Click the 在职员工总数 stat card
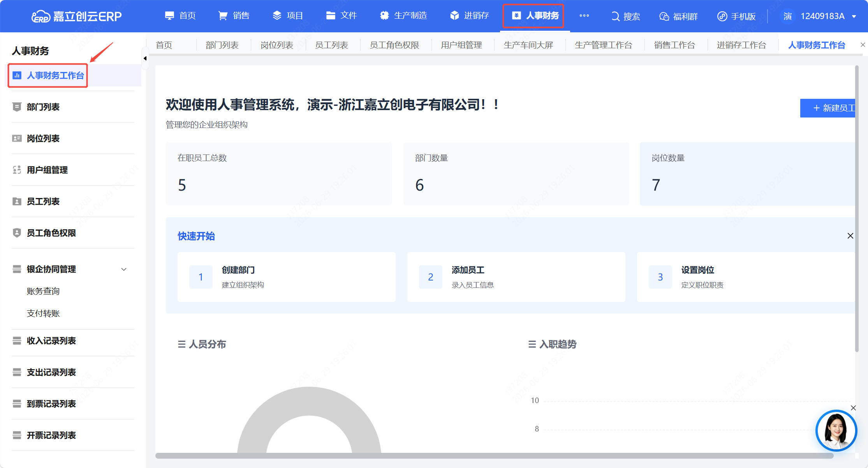The width and height of the screenshot is (868, 468). [279, 174]
